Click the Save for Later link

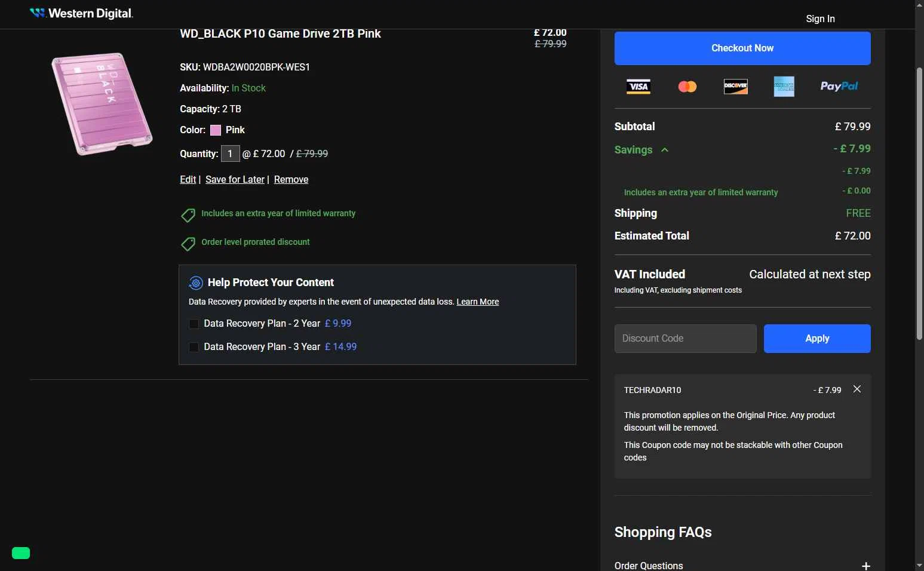[x=235, y=179]
